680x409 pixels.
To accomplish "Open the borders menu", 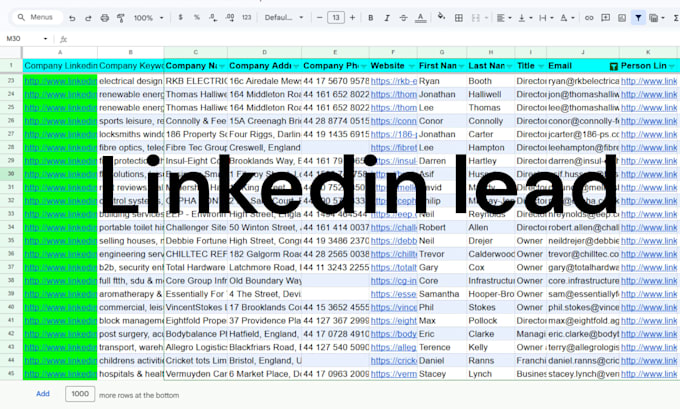I will (458, 18).
